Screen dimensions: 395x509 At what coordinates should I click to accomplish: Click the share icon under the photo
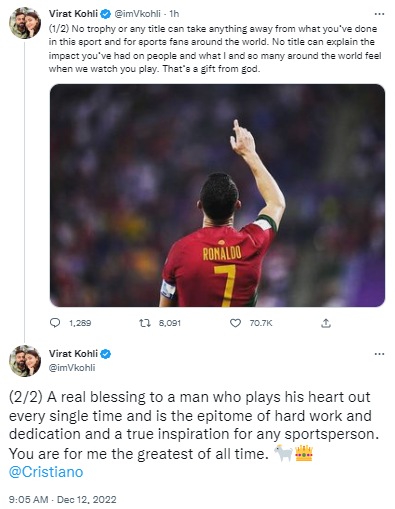point(326,323)
